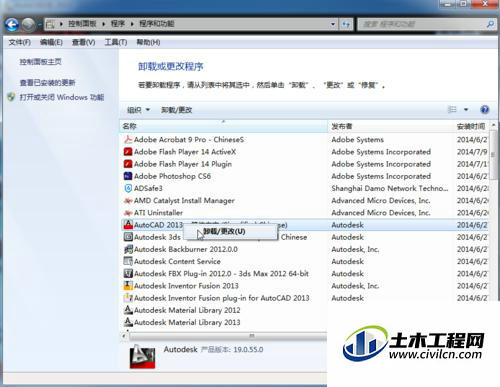Image resolution: width=500 pixels, height=387 pixels.
Task: Click the address bar refresh icon
Action: pos(346,24)
